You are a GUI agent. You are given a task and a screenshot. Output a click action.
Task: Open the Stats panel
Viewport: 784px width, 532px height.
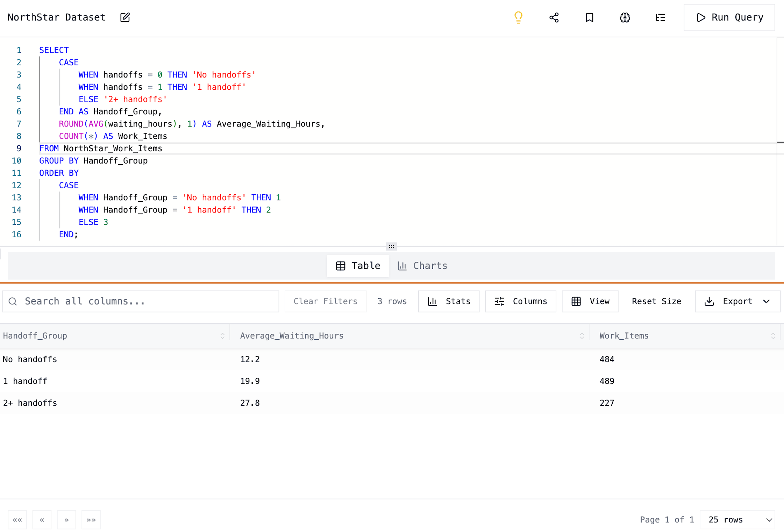pyautogui.click(x=449, y=301)
